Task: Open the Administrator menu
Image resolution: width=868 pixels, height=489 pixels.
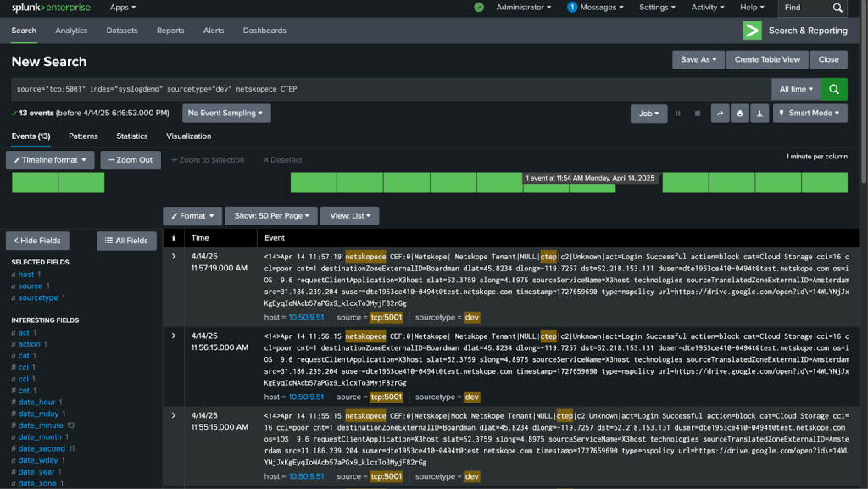Action: click(x=524, y=7)
